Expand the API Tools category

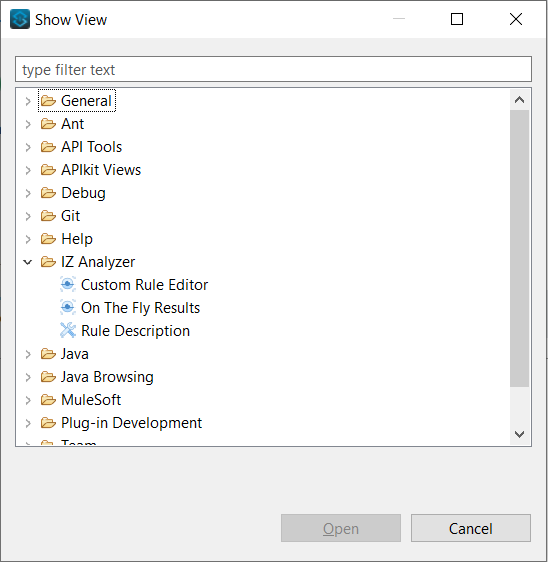pos(28,147)
